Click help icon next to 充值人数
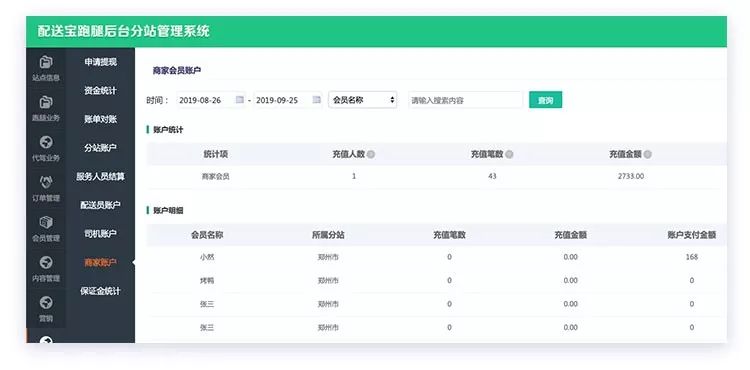This screenshot has height=370, width=750. (371, 154)
